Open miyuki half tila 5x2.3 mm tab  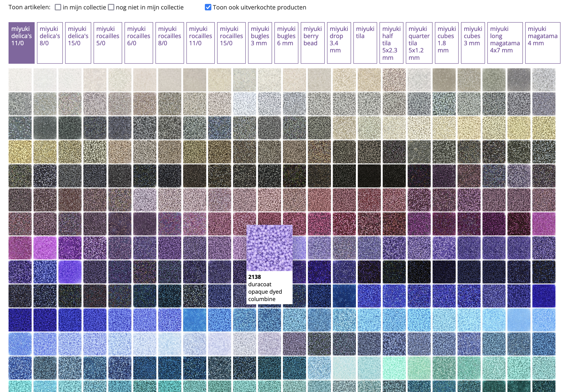pyautogui.click(x=391, y=43)
